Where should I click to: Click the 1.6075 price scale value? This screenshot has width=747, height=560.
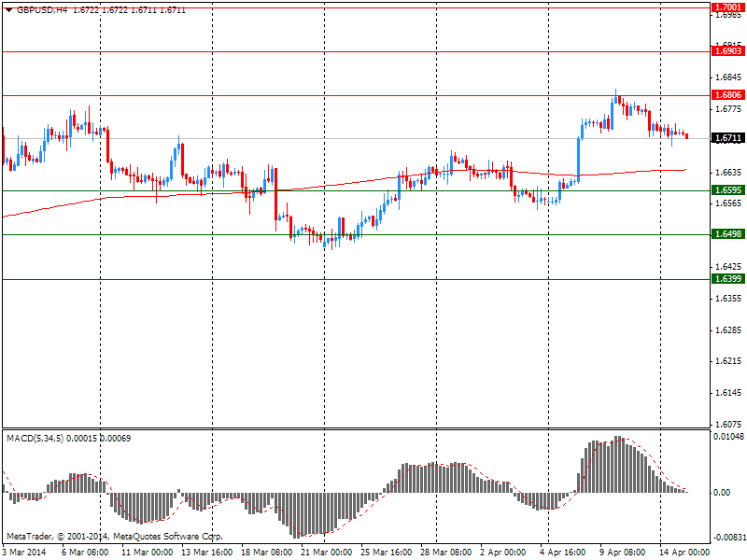pyautogui.click(x=729, y=425)
